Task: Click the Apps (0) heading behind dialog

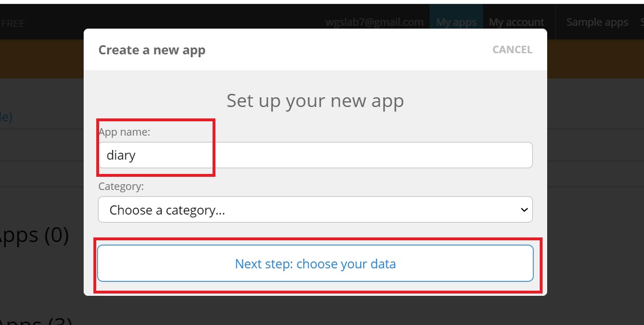Action: tap(34, 235)
